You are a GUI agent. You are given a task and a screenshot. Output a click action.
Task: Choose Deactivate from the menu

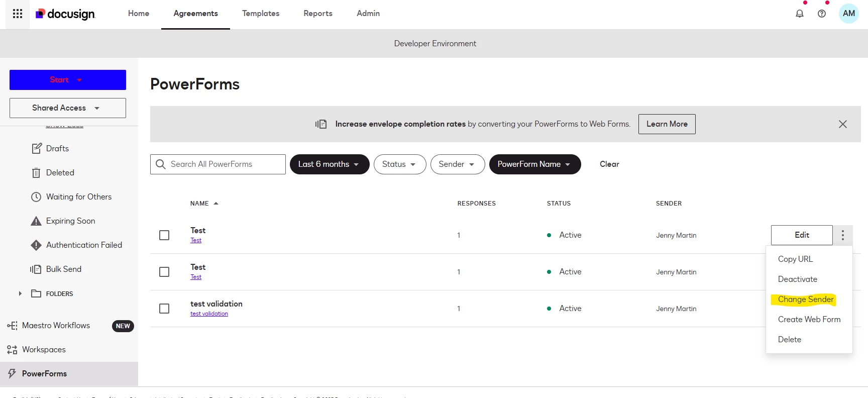pos(798,279)
